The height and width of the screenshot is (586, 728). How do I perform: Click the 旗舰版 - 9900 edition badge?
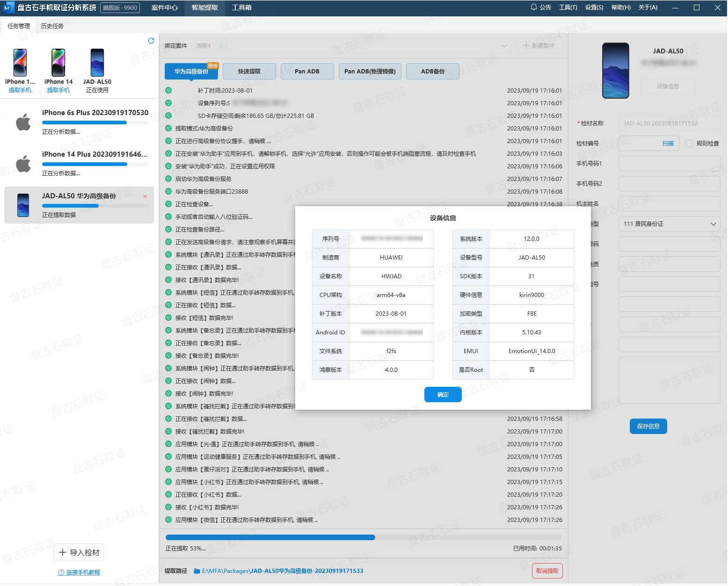[120, 7]
